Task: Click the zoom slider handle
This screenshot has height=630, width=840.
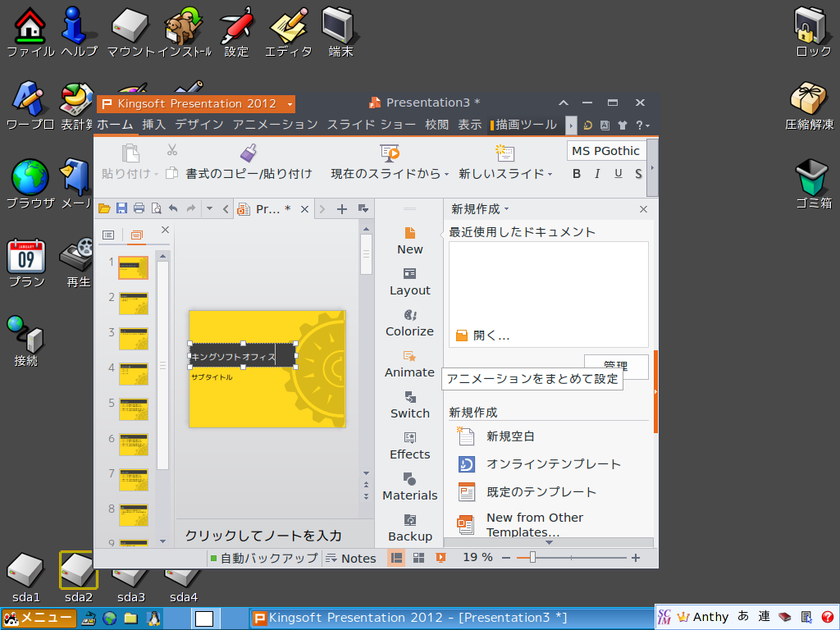Action: pyautogui.click(x=532, y=558)
